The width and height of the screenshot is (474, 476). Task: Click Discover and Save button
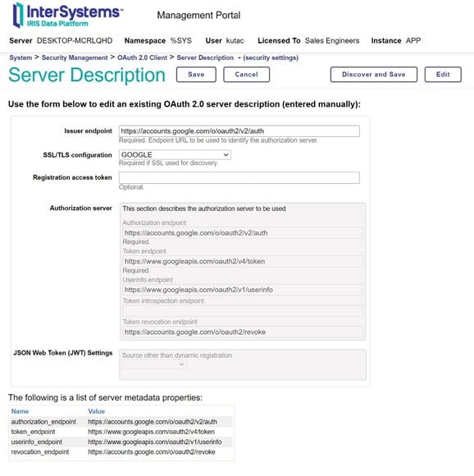374,75
